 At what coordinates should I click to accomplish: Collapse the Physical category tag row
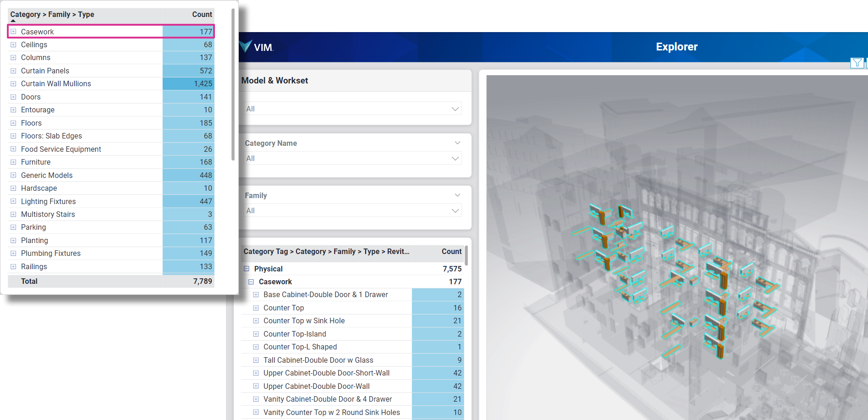click(x=247, y=269)
